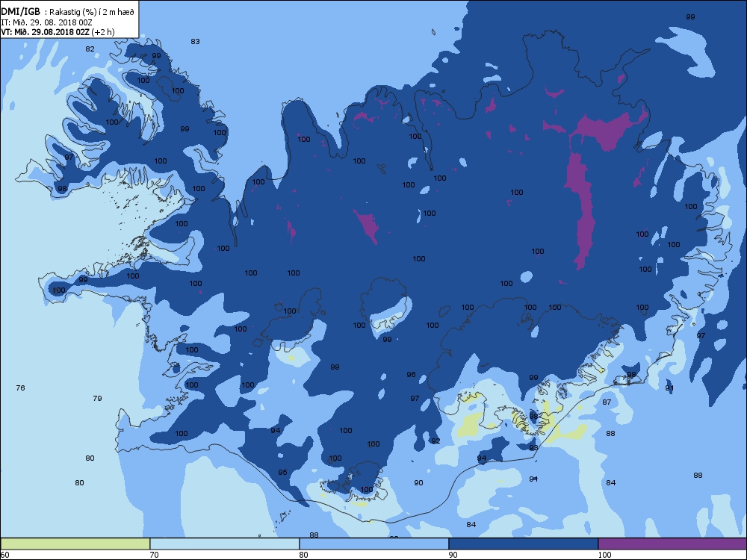Click the DMI/IGB title text
Screen dimensions: 747x560
click(x=21, y=12)
